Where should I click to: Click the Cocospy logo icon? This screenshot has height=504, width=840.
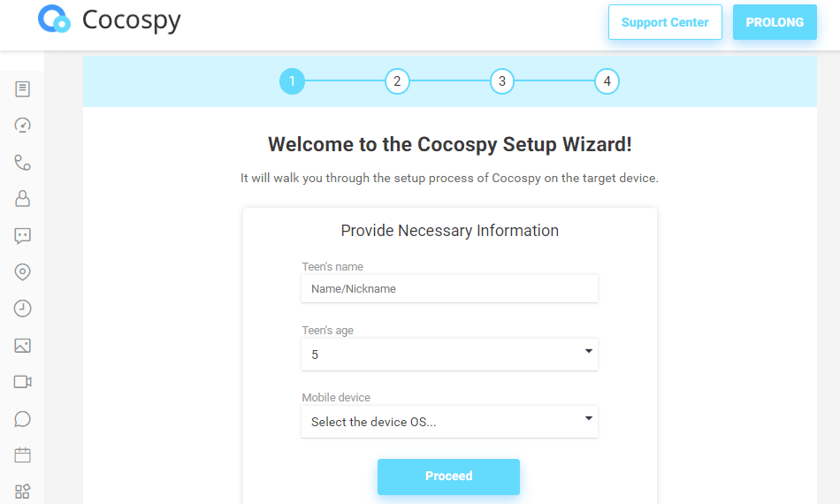point(54,19)
